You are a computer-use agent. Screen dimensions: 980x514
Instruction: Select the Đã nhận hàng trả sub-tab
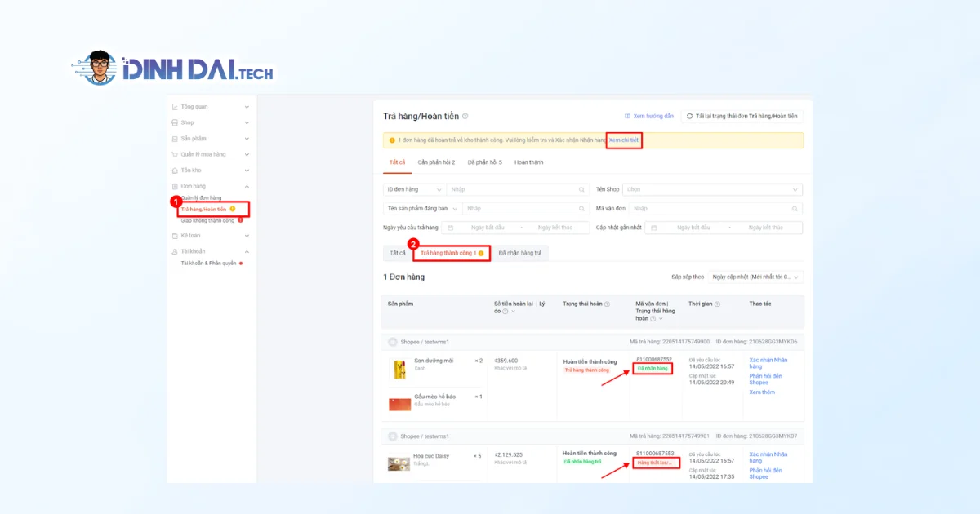519,254
